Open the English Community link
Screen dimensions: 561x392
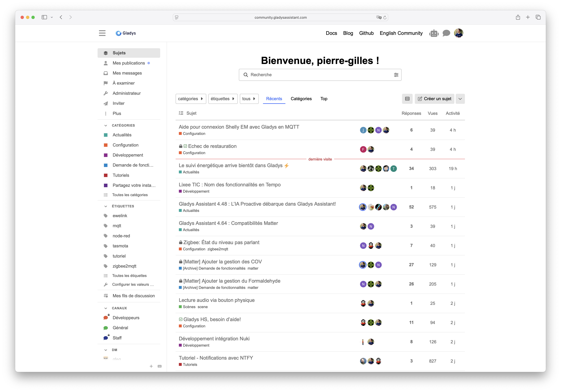click(401, 33)
